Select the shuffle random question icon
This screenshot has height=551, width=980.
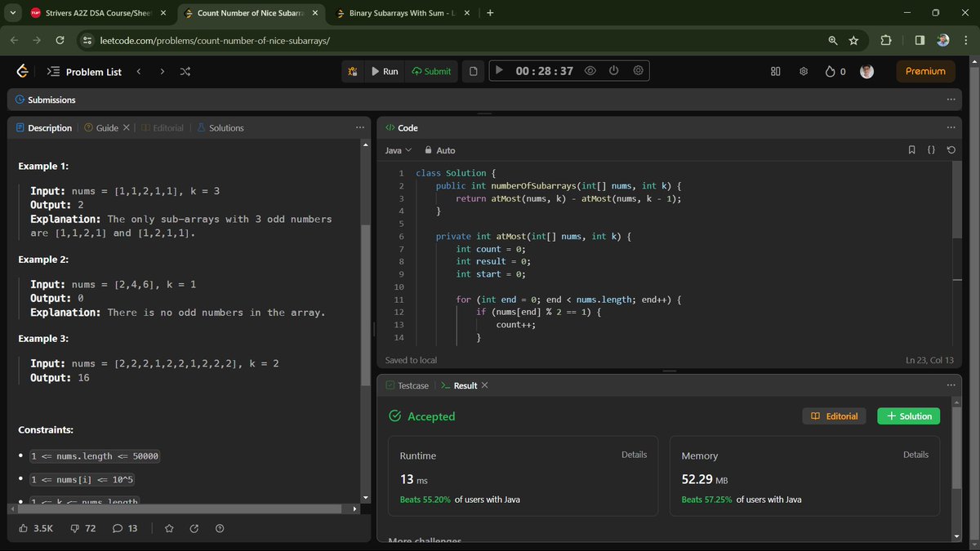point(185,71)
